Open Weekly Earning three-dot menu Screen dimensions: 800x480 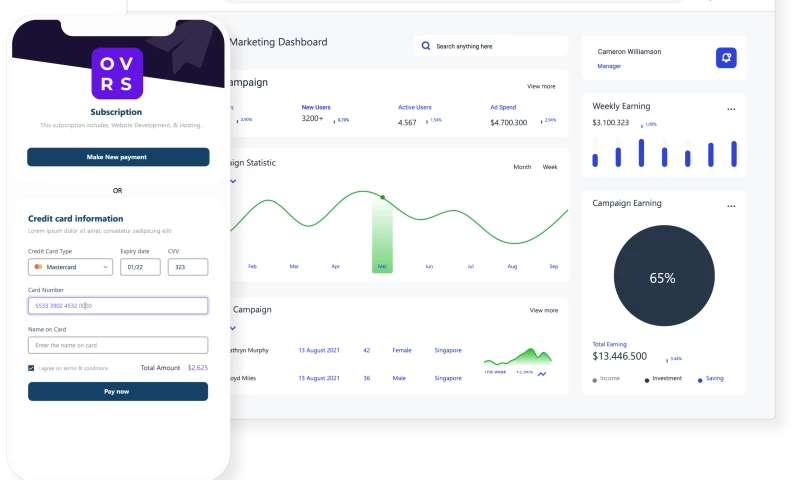click(x=731, y=109)
